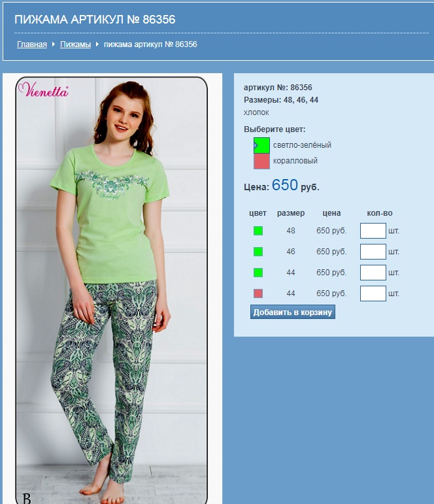
Task: Click the Vienetta logo on photo
Action: 43,90
